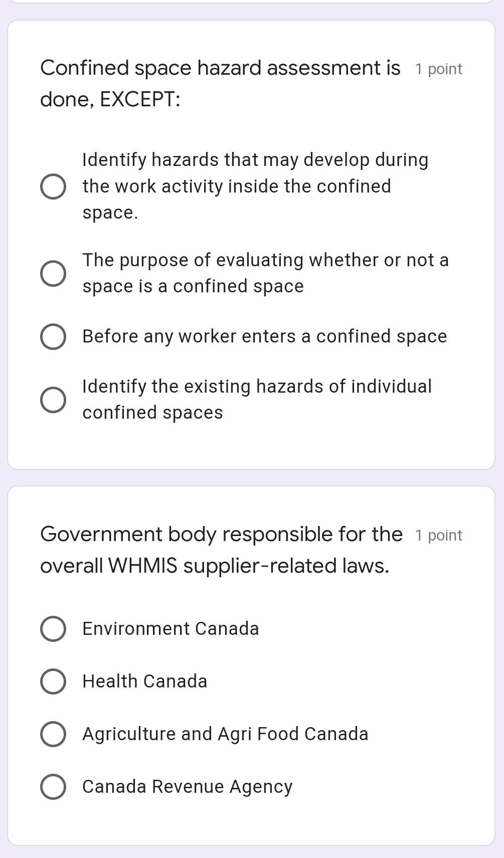Choose 'Health Canada' radio button
Viewport: 504px width, 858px height.
coord(53,681)
